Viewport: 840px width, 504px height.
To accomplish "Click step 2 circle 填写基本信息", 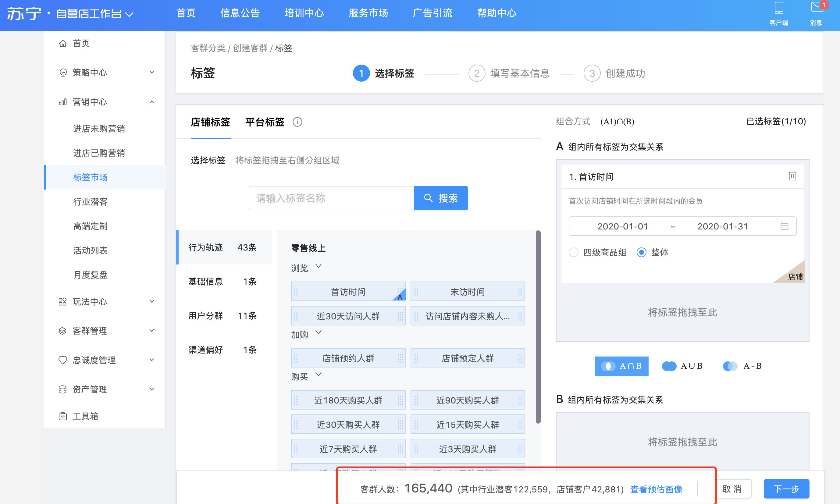I will coord(477,73).
